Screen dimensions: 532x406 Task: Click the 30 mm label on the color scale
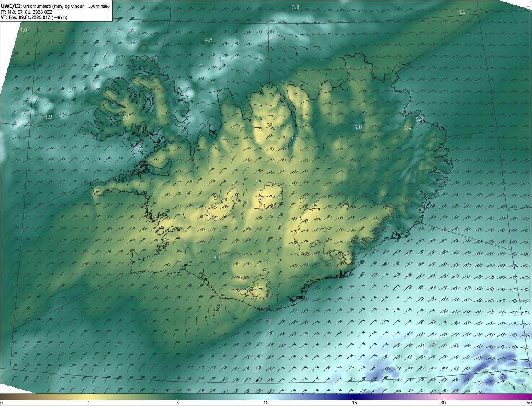443,403
